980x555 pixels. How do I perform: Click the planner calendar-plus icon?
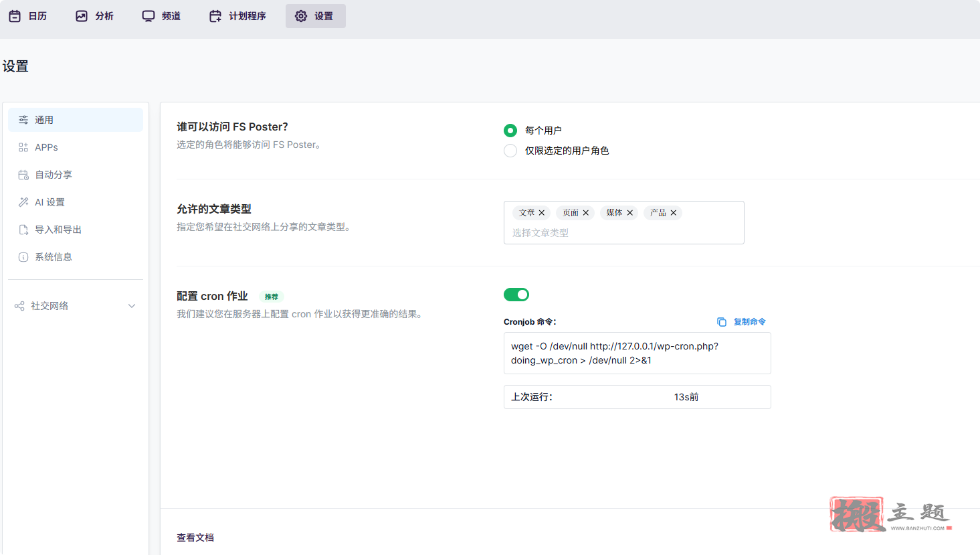[x=215, y=16]
